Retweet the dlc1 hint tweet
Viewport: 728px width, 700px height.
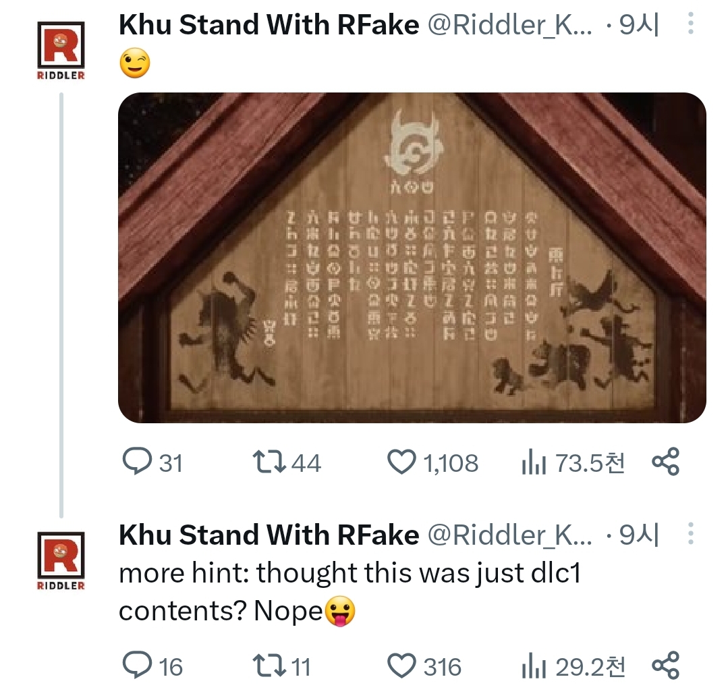281,666
